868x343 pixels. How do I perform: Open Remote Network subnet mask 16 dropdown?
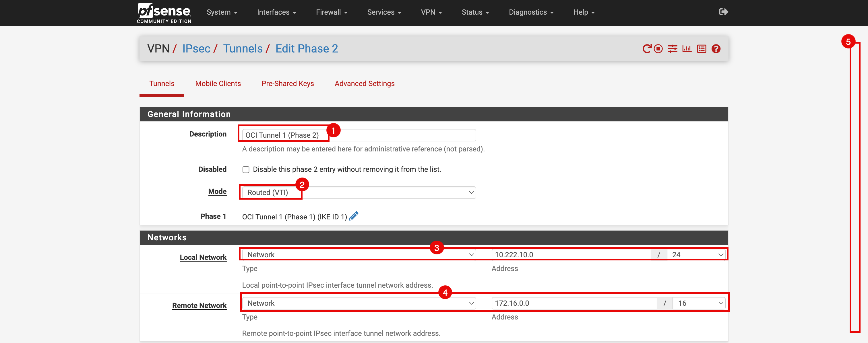[700, 303]
